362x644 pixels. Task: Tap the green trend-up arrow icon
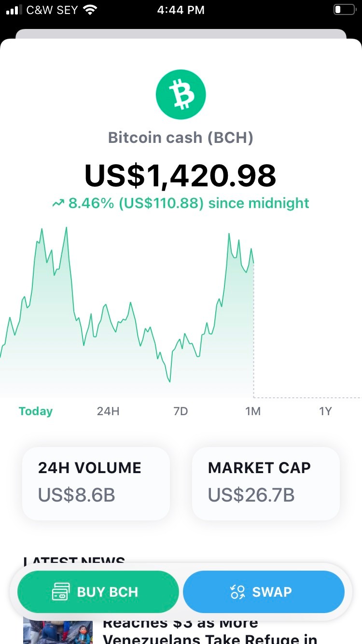[58, 204]
